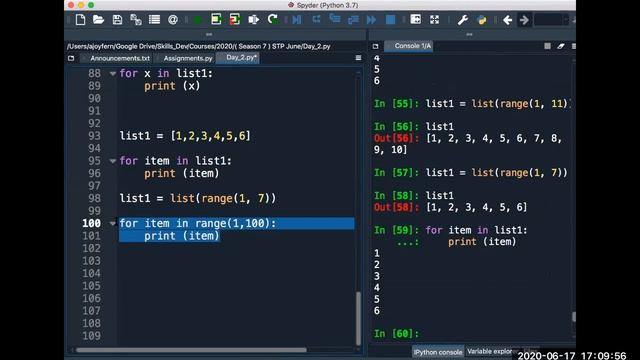Step over the current line in debugger

coord(316,19)
